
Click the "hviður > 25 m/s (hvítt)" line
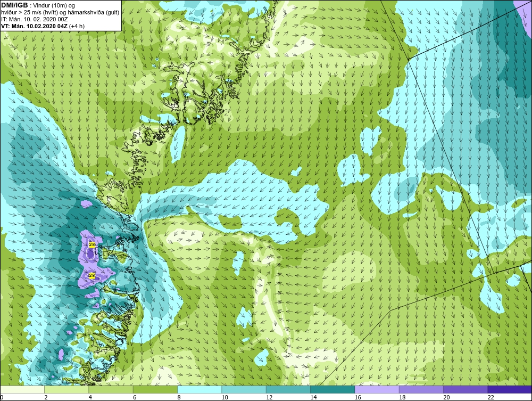pyautogui.click(x=29, y=13)
